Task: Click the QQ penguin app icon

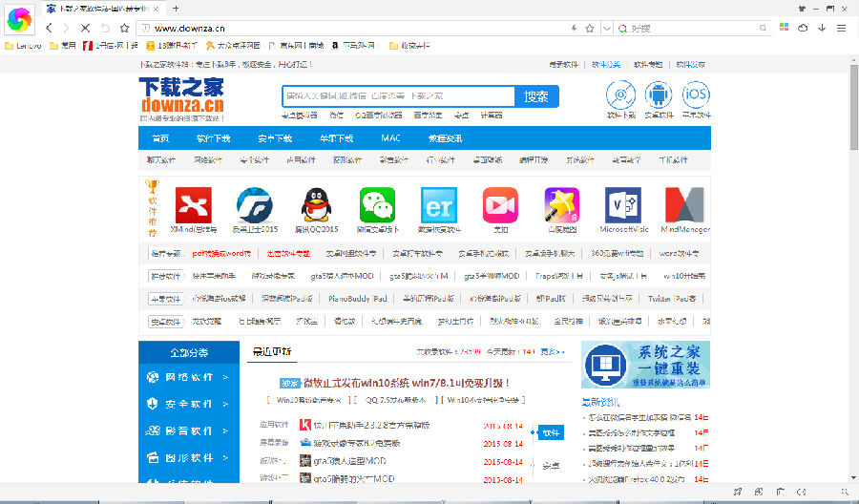Action: 316,205
